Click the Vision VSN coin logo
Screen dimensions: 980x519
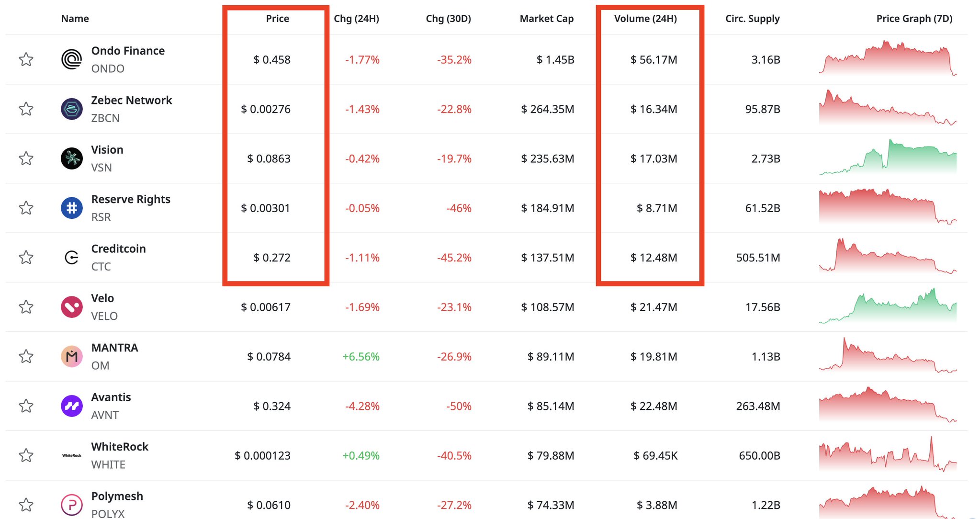coord(72,158)
